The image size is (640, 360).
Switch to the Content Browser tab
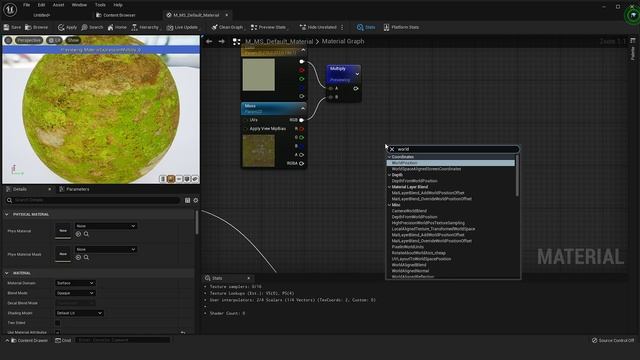click(116, 15)
